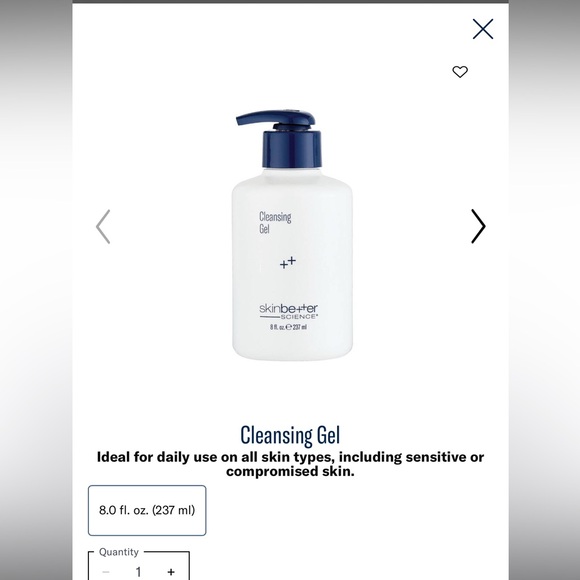Click the dimmed backdrop left of the modal
580x580 pixels.
tap(36, 290)
